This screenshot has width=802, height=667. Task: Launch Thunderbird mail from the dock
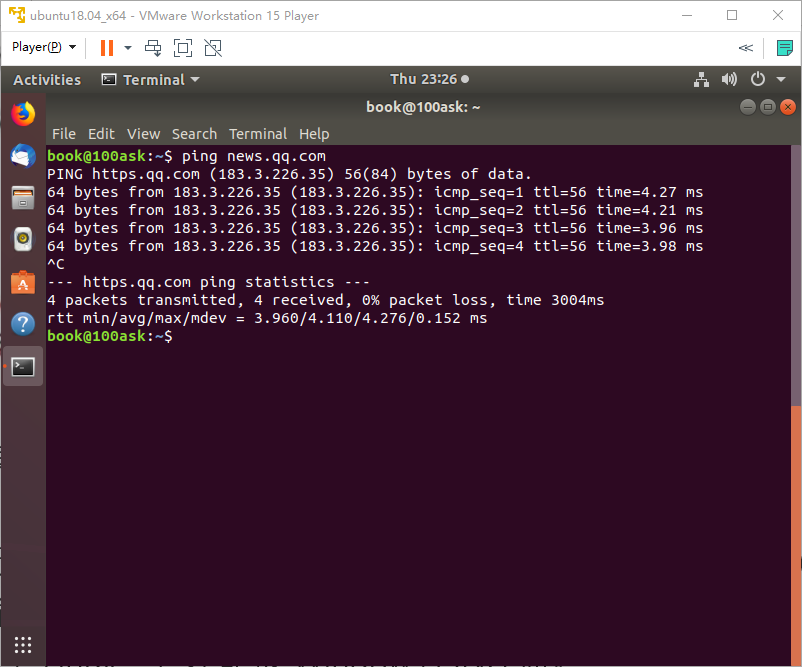click(23, 155)
